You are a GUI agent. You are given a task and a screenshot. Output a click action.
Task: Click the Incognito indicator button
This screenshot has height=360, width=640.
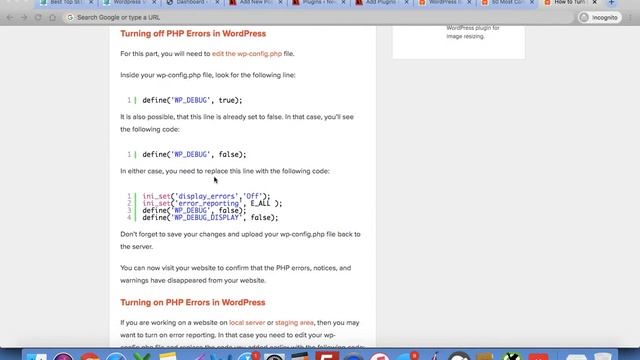pos(599,18)
